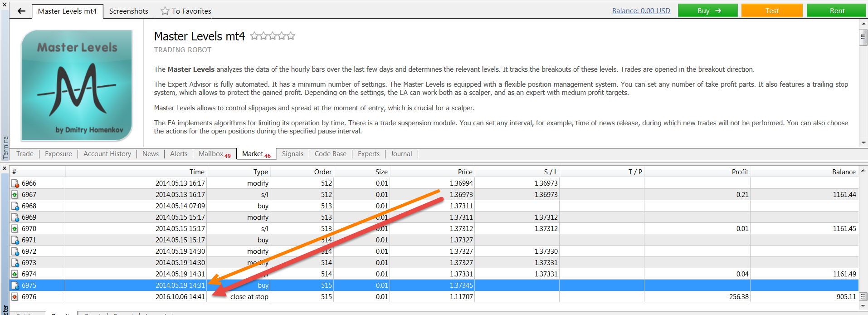Image resolution: width=868 pixels, height=315 pixels.
Task: Click the Size column header
Action: tap(362, 172)
